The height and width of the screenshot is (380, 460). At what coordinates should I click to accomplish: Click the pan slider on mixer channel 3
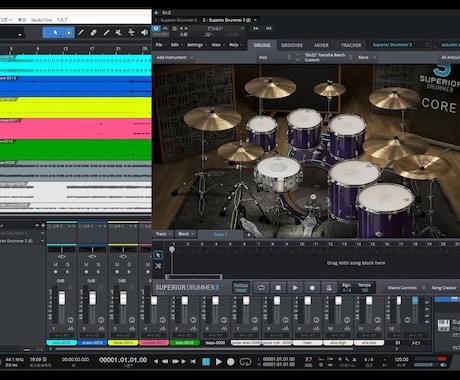123,250
